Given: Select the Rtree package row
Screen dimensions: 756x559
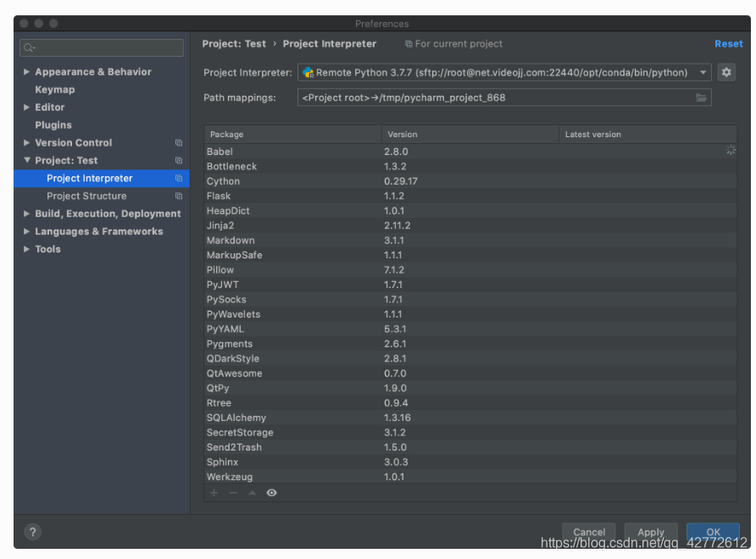Looking at the screenshot, I should [x=470, y=403].
